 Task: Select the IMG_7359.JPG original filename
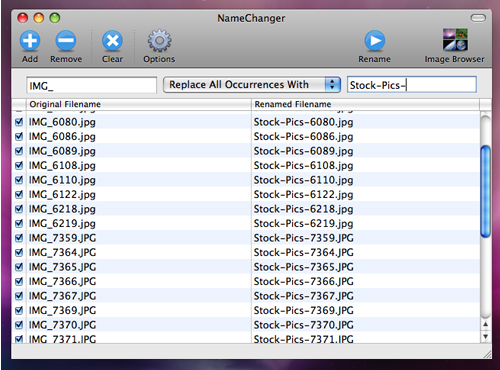click(62, 238)
